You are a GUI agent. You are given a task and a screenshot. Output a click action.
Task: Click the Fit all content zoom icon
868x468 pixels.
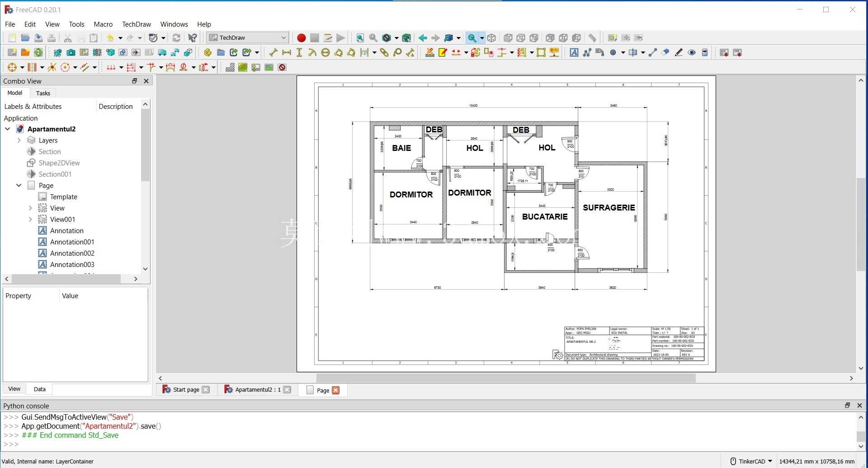pyautogui.click(x=360, y=38)
